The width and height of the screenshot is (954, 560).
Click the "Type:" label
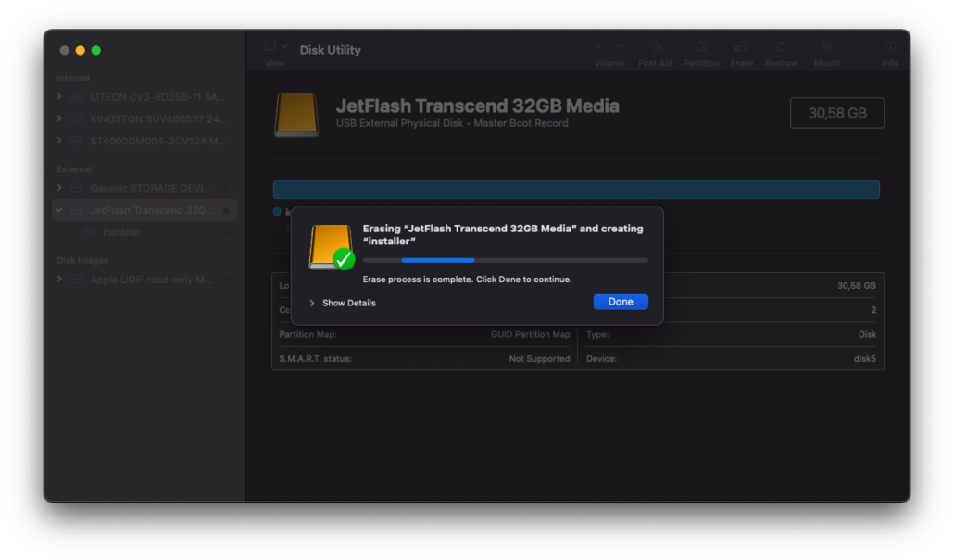pos(597,334)
